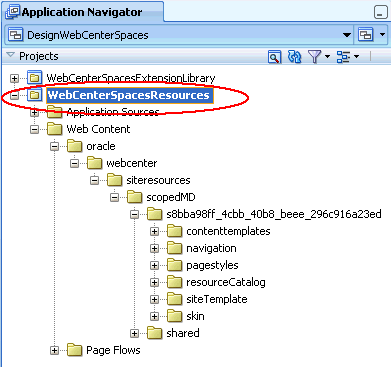
Task: Expand the Page Flows node
Action: (x=54, y=351)
